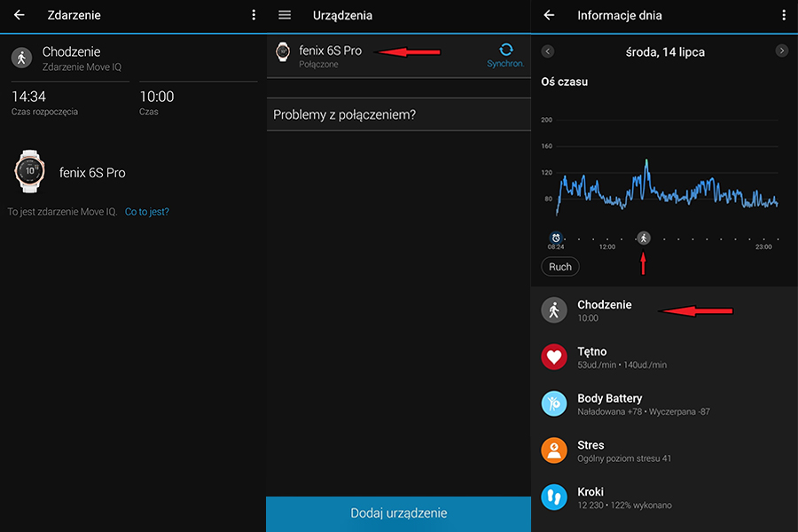Tap '10:00' Czas duration value
798x532 pixels.
pyautogui.click(x=157, y=97)
